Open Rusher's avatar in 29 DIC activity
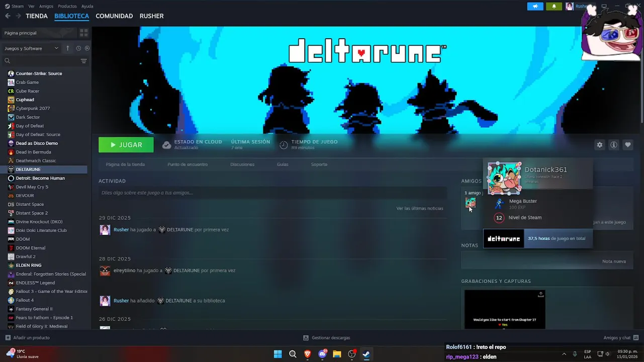Screen dimensions: 644x362 pos(105,230)
